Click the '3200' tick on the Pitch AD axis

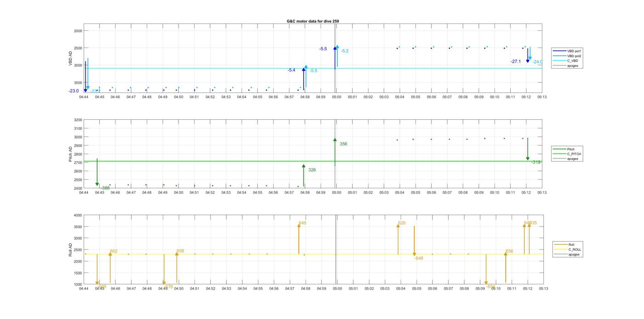(x=78, y=120)
